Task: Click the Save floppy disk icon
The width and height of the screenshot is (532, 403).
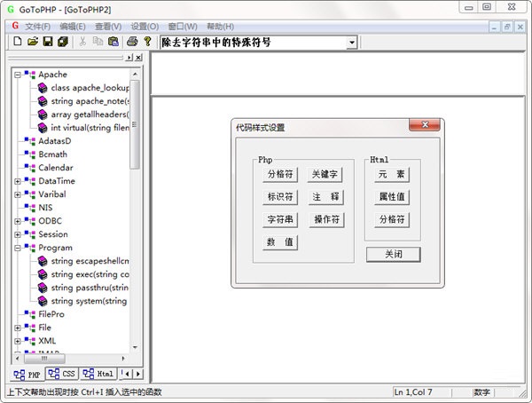Action: 48,42
